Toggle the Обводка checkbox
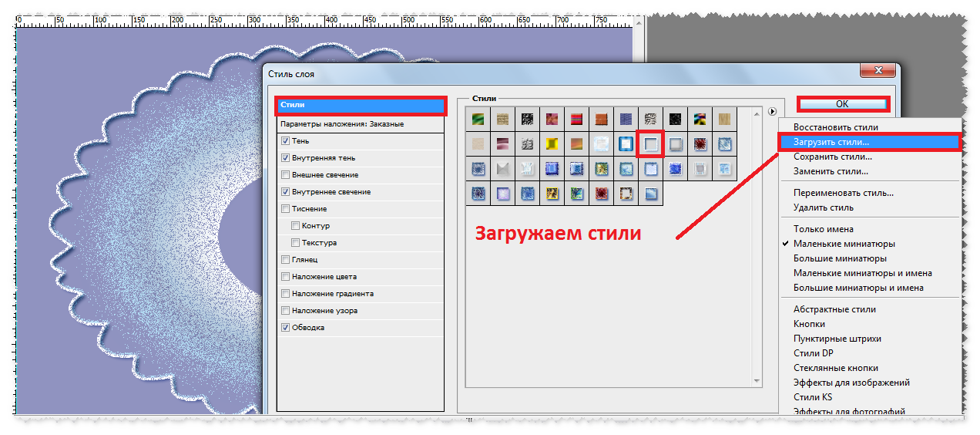 (x=286, y=328)
